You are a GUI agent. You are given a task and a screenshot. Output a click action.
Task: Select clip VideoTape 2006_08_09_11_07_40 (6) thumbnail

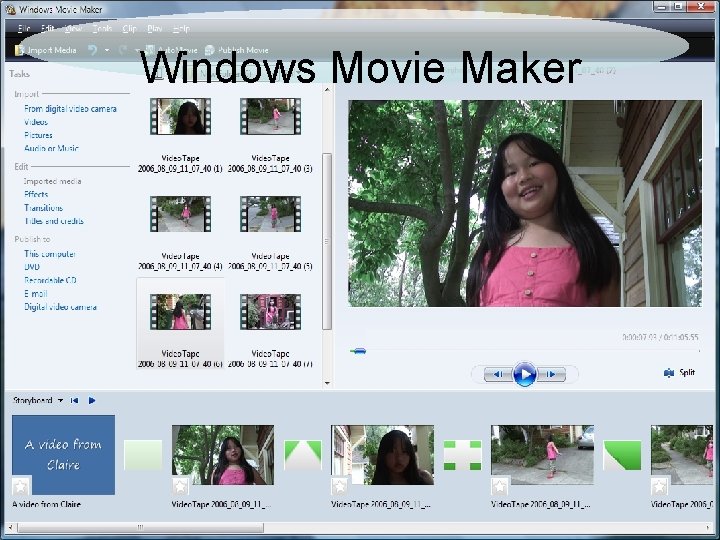[180, 312]
